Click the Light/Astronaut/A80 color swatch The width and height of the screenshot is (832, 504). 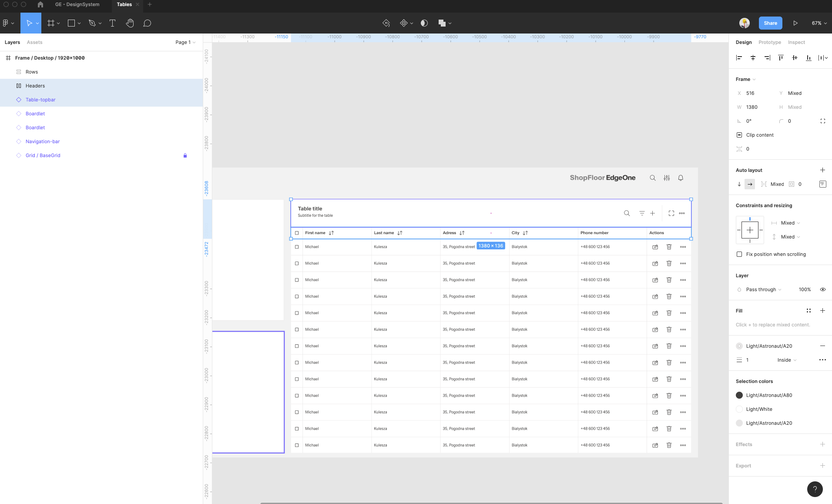coord(739,395)
